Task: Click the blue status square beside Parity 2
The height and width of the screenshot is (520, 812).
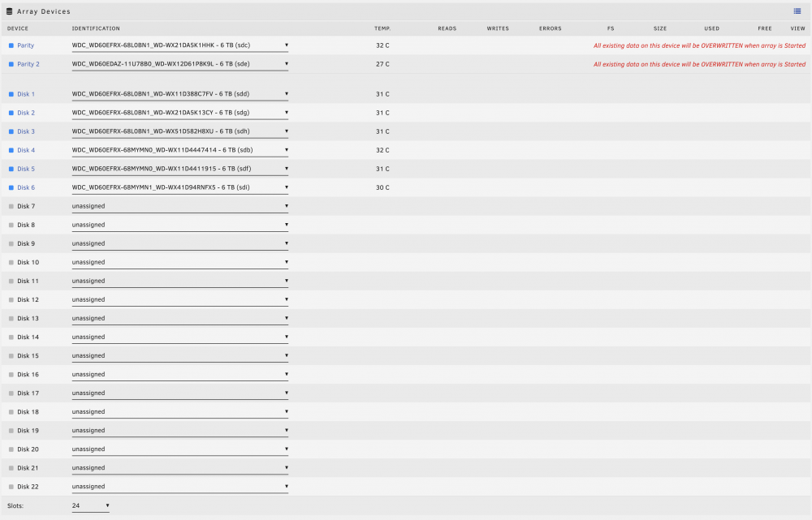Action: pos(11,64)
